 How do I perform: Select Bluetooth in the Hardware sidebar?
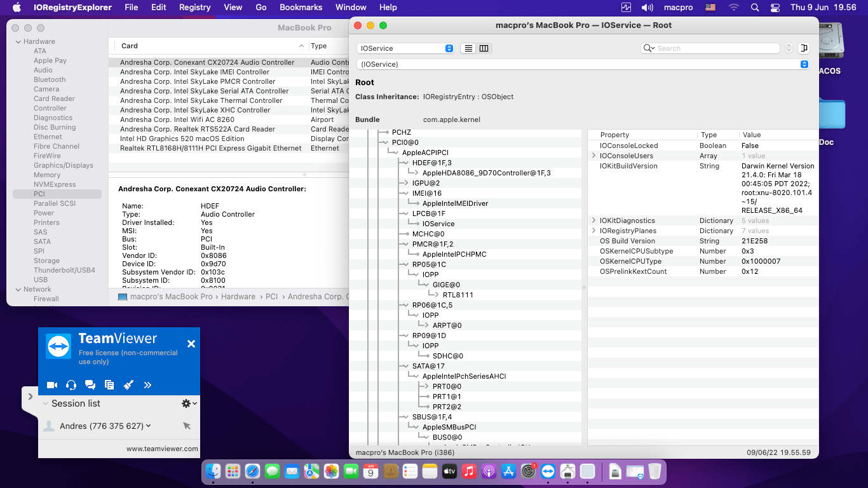pos(50,79)
